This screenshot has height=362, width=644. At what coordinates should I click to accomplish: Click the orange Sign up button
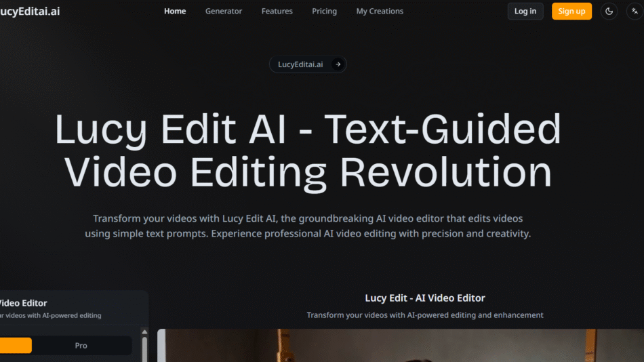(571, 11)
